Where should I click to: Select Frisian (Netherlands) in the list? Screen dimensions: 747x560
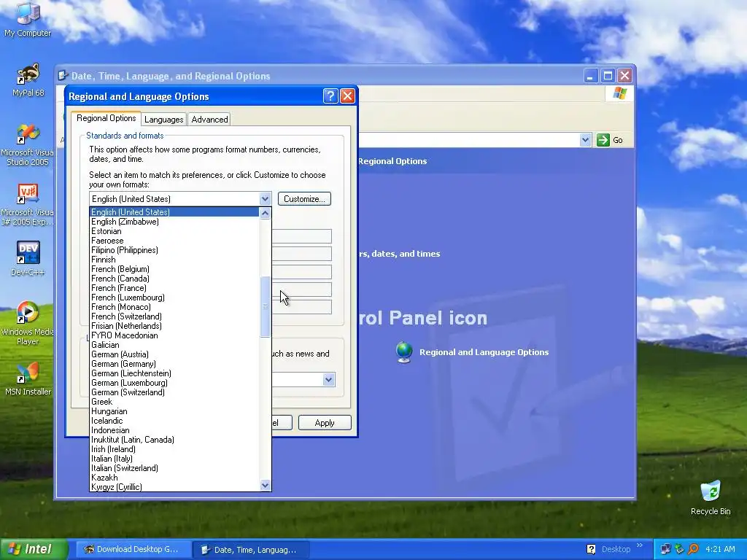174,326
